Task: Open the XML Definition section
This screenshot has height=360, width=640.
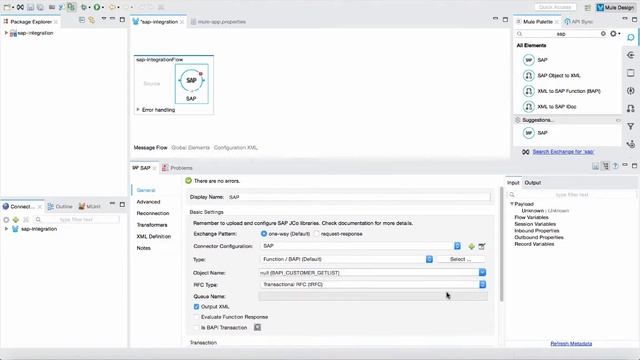Action: click(x=153, y=236)
